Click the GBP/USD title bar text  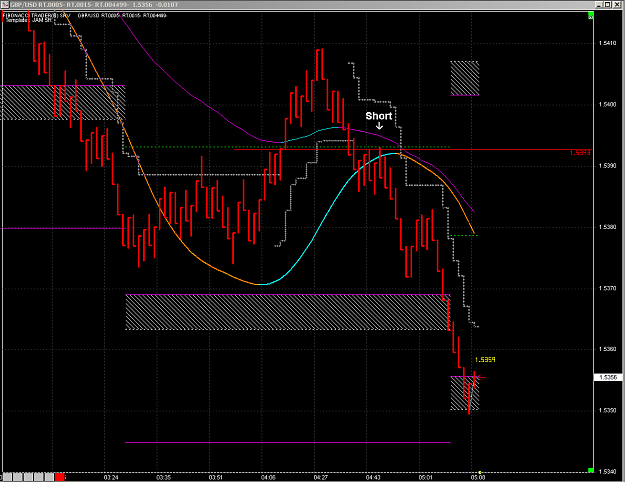[x=94, y=4]
